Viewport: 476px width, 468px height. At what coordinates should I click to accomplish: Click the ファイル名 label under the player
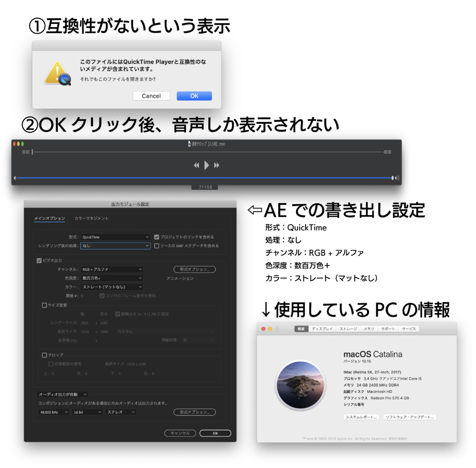[x=205, y=187]
